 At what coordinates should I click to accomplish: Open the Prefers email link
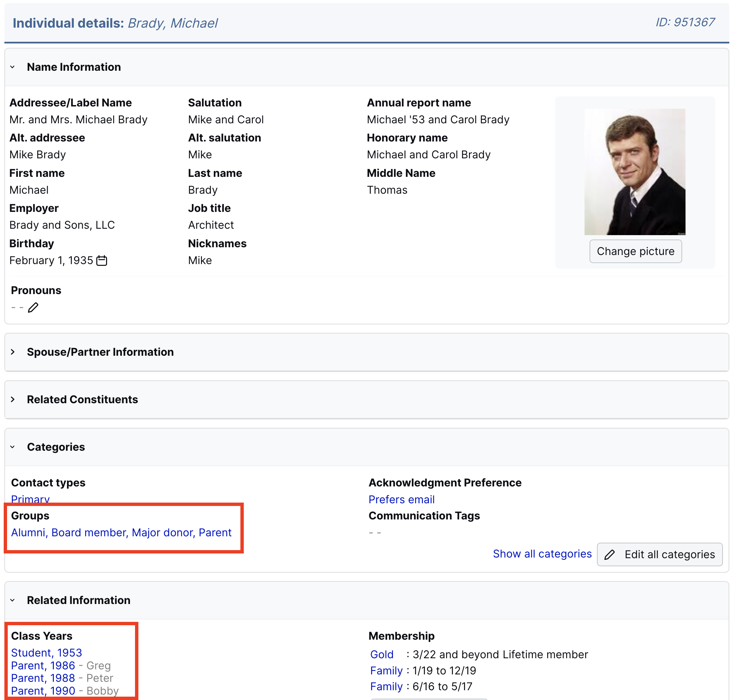[401, 499]
